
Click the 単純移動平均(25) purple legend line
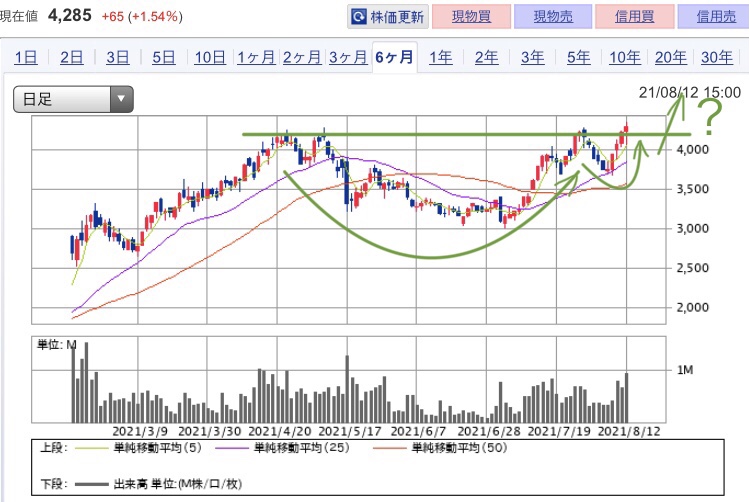click(x=232, y=448)
